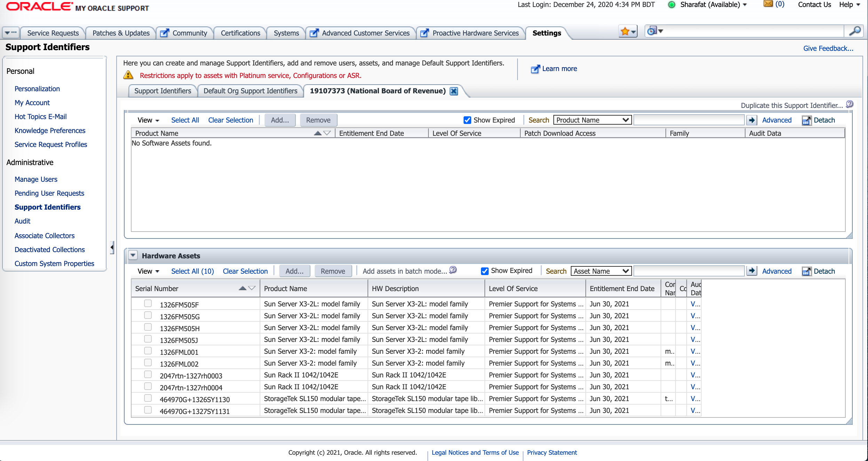868x461 pixels.
Task: Click the global search input field
Action: pyautogui.click(x=753, y=31)
